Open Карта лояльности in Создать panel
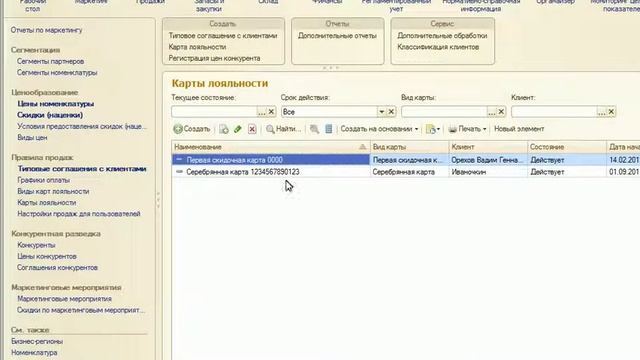Screen dimensions: 640x360 (x=197, y=47)
